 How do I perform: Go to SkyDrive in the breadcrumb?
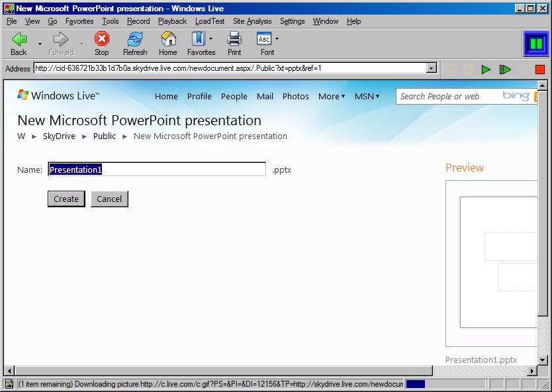pos(59,136)
